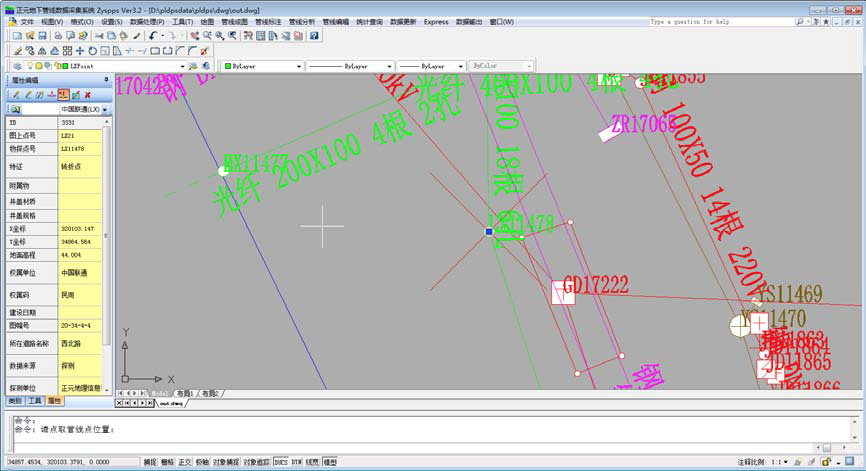Open the Layer Properties Manager icon

point(16,66)
